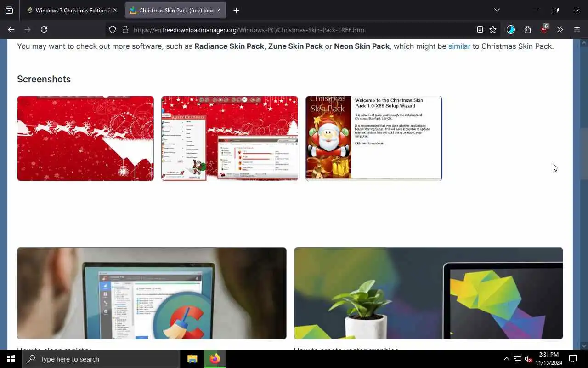This screenshot has width=588, height=368.
Task: Open a new tab with plus button
Action: click(236, 10)
